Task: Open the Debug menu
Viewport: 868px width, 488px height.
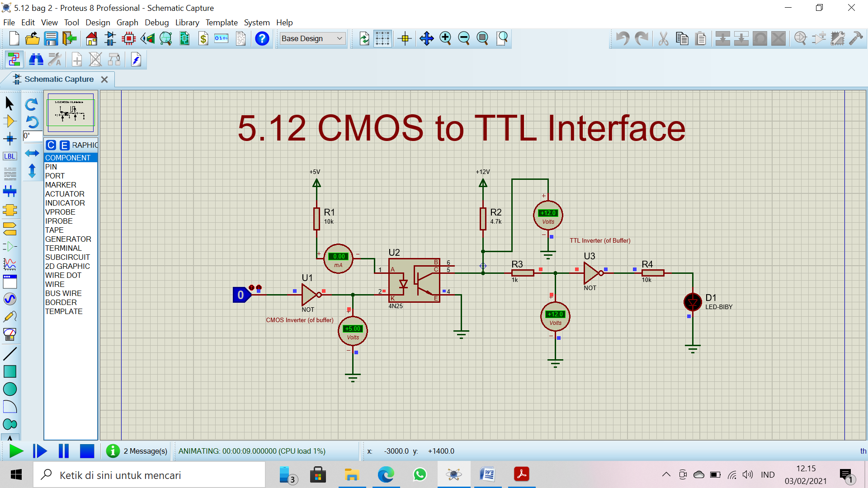Action: click(156, 23)
